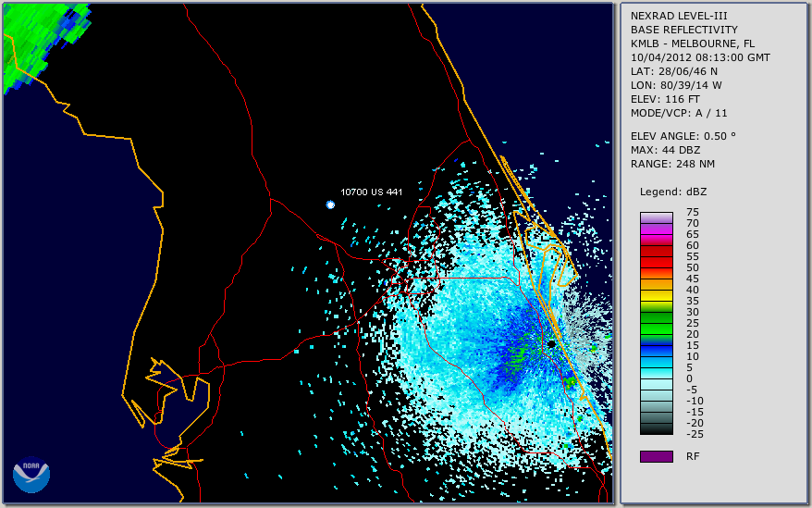Image resolution: width=812 pixels, height=508 pixels.
Task: Click the 75 value on legend scale
Action: tap(693, 212)
